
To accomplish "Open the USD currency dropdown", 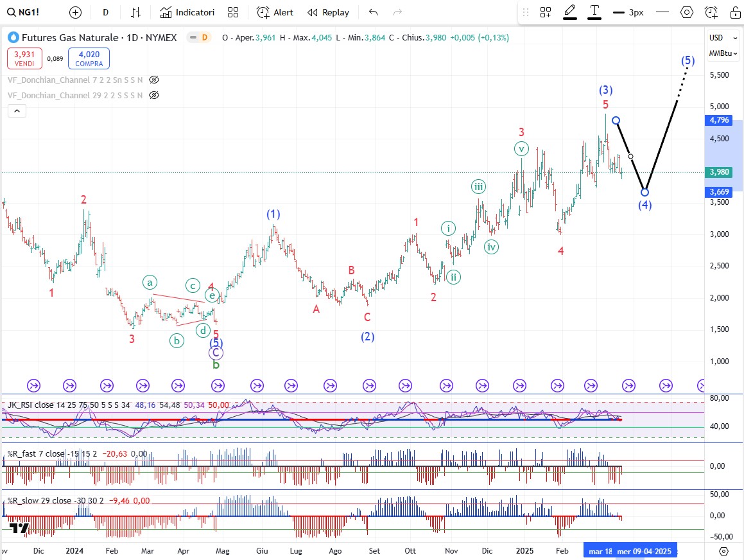I will 723,38.
